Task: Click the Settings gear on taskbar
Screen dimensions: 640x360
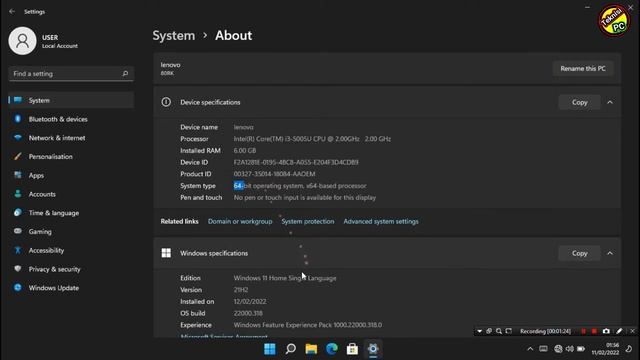Action: coord(373,349)
